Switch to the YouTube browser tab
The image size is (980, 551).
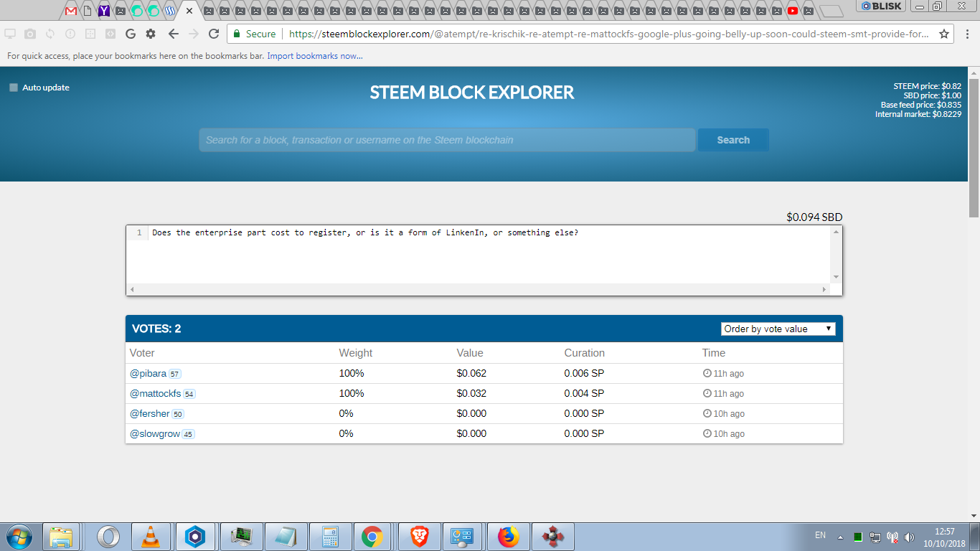(792, 11)
